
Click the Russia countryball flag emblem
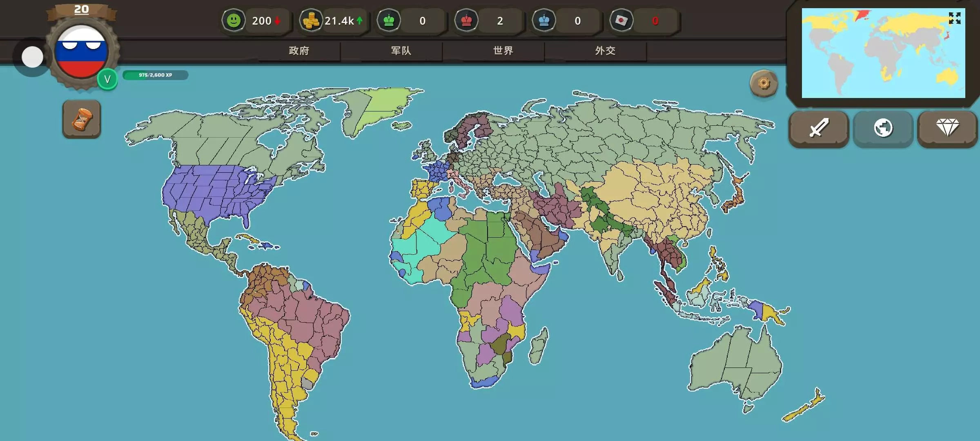click(82, 52)
